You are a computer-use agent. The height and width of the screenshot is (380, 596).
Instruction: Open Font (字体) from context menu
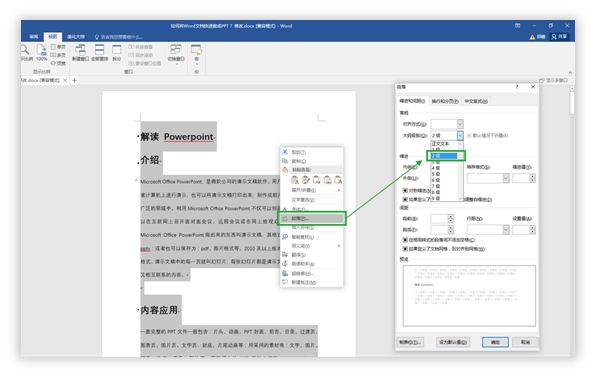pos(312,209)
